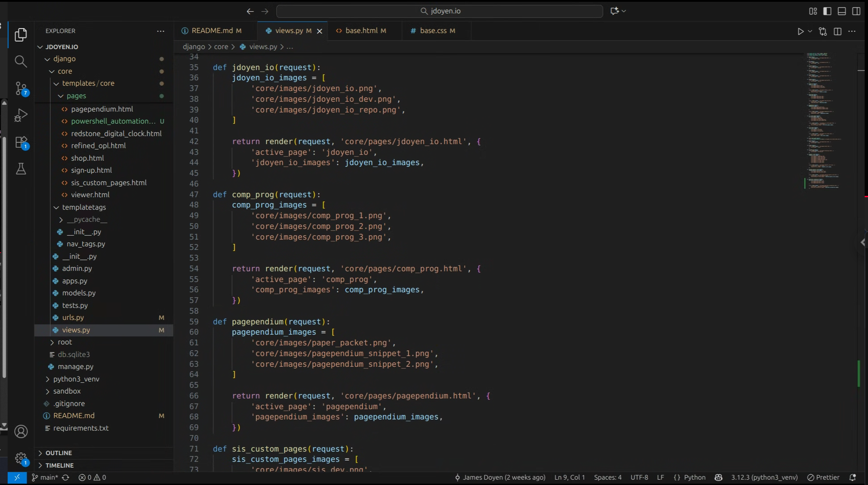Open the Extensions view

(x=21, y=142)
